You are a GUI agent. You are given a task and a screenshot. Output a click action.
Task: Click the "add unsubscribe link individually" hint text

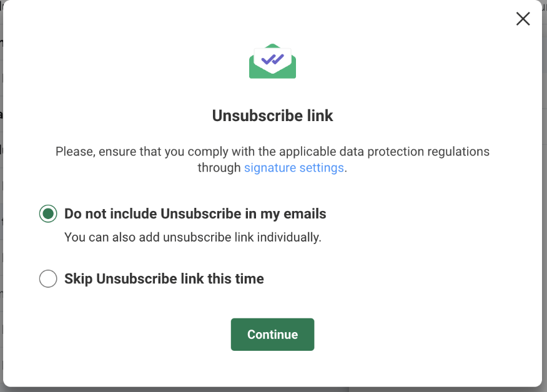click(192, 237)
